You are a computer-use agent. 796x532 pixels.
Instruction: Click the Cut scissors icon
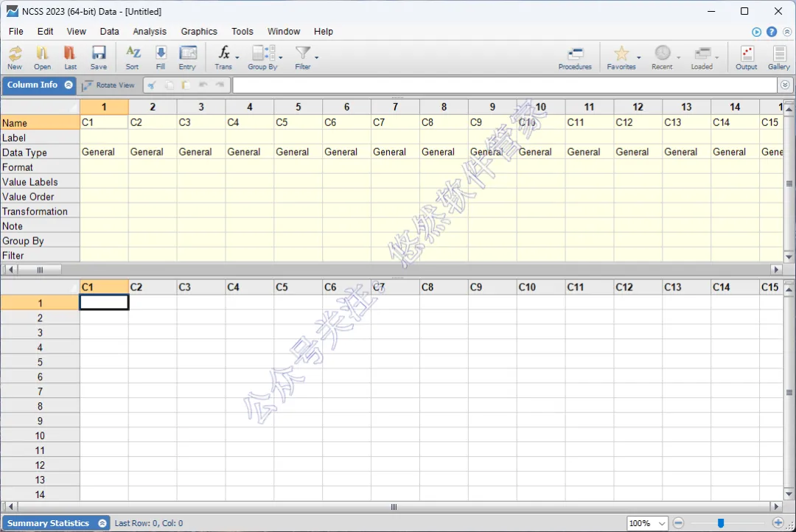coord(152,85)
